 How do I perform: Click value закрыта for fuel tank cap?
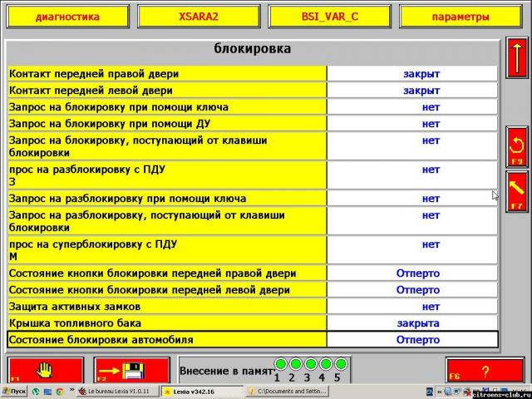[418, 323]
